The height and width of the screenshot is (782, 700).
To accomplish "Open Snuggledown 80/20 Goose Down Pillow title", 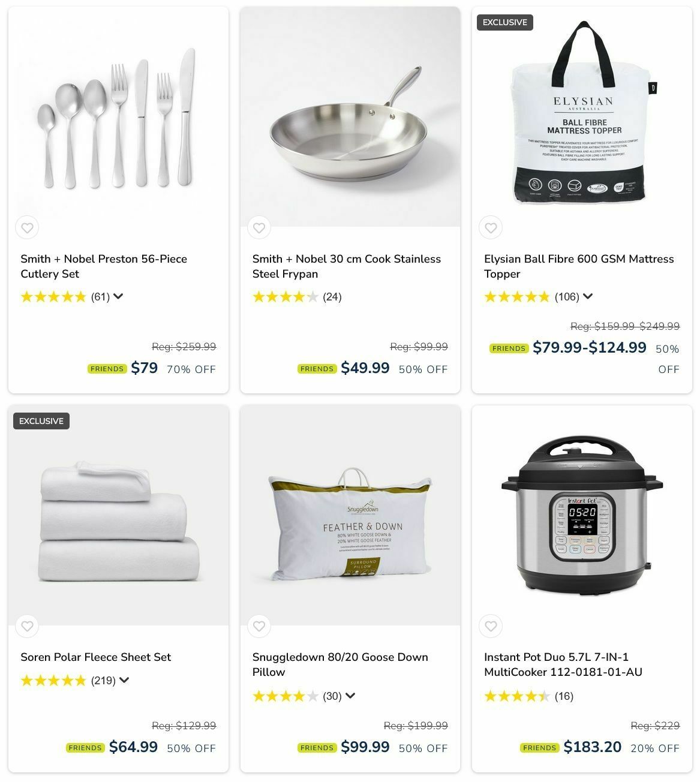I will click(x=340, y=664).
